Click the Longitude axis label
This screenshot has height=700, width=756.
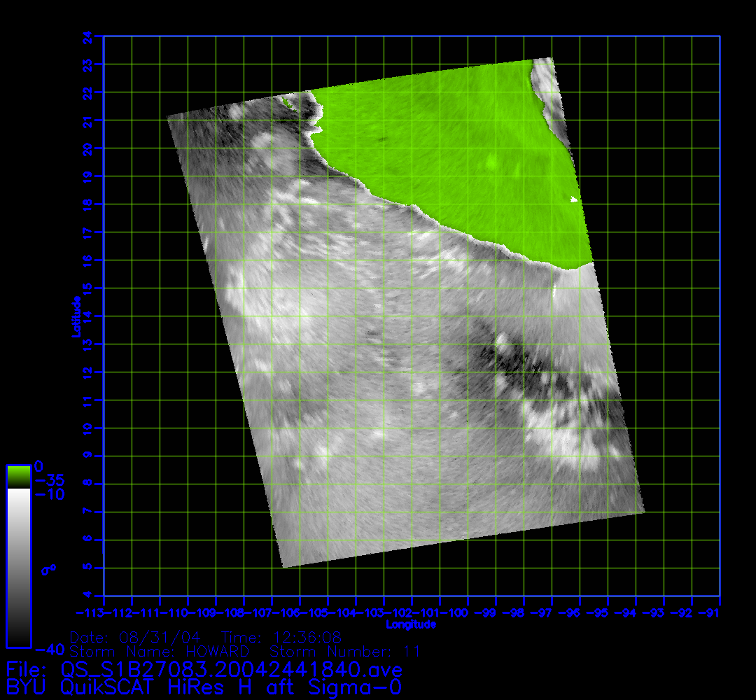pyautogui.click(x=411, y=624)
